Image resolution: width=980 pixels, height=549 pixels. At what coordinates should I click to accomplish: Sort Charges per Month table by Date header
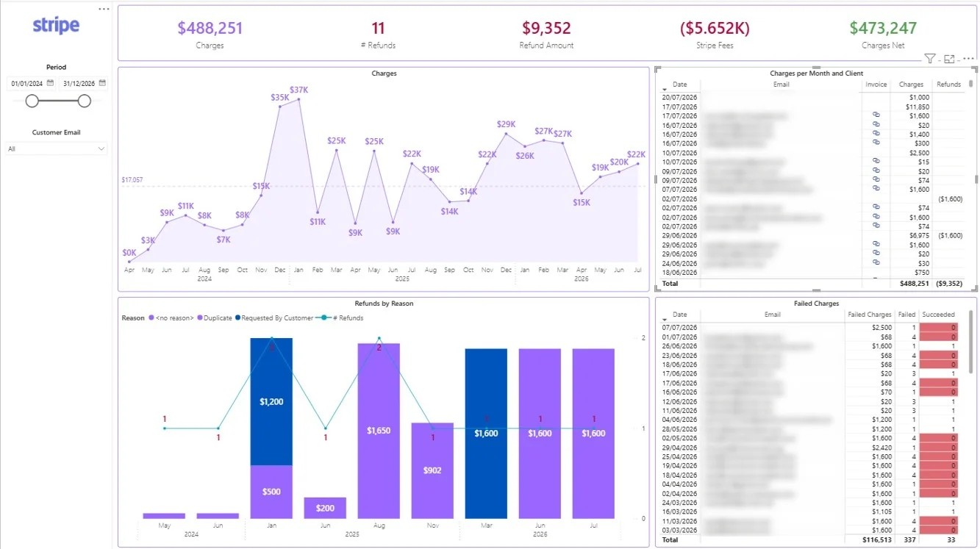[679, 85]
